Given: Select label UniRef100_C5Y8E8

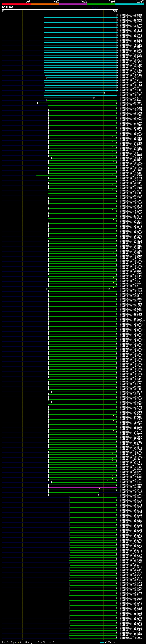Looking at the screenshot, I should point(131,67).
